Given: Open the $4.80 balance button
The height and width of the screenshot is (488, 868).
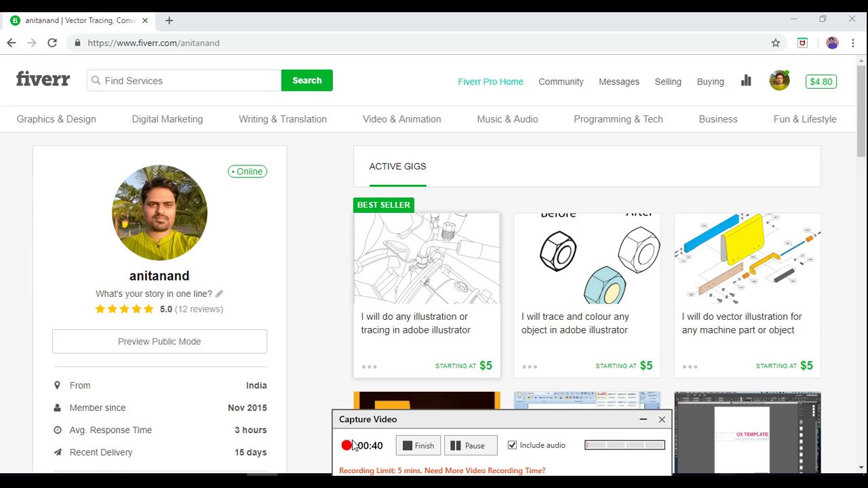Looking at the screenshot, I should pos(821,81).
